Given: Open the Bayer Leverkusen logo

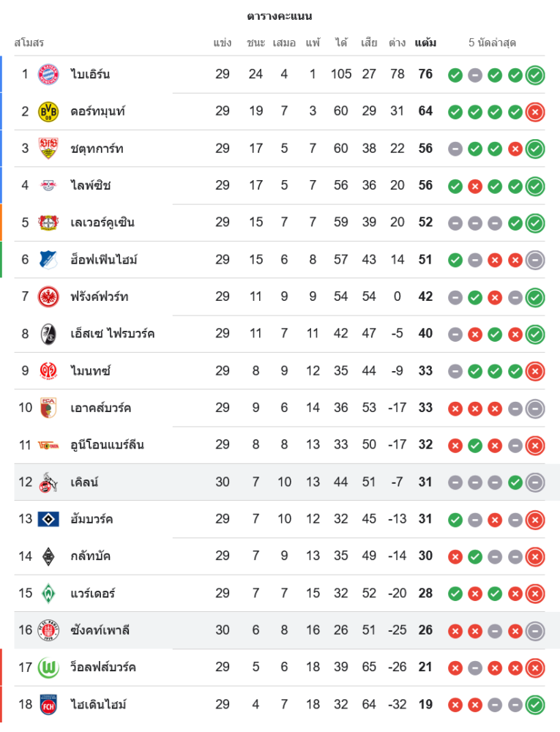Looking at the screenshot, I should [x=48, y=223].
